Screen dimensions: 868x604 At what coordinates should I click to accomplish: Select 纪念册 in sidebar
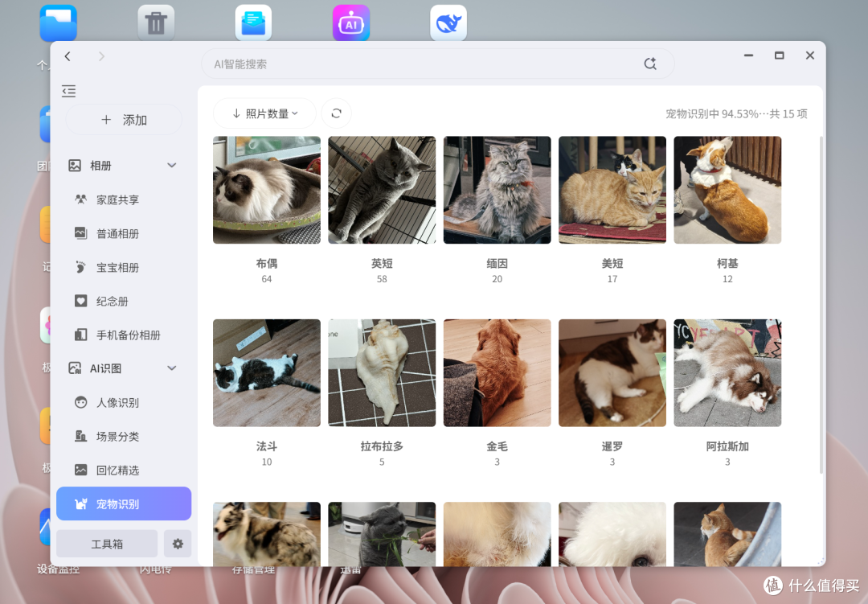pos(124,301)
